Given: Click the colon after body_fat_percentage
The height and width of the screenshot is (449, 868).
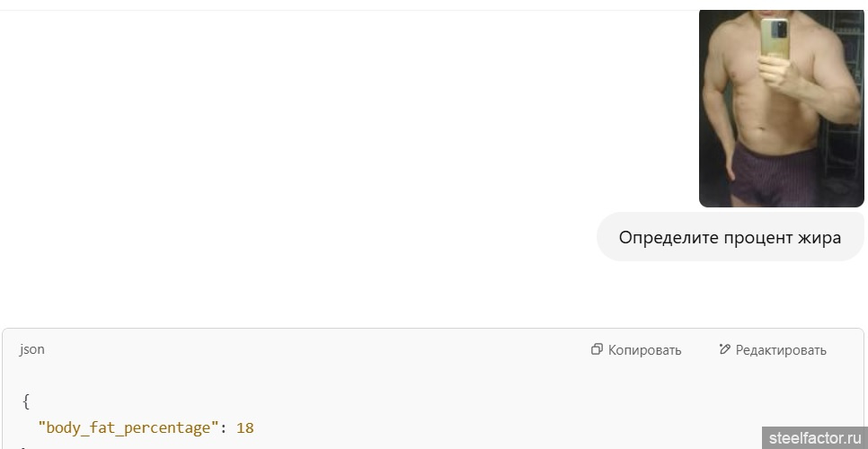Looking at the screenshot, I should pyautogui.click(x=223, y=427).
